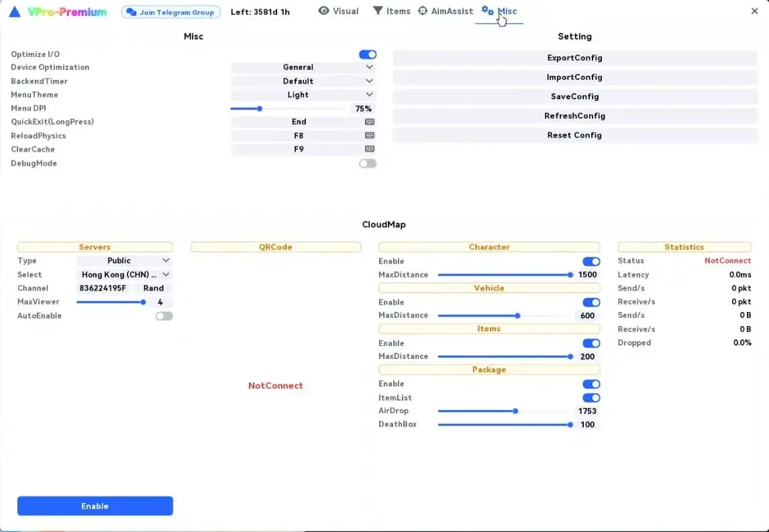Click keyboard icon for QuickExit End key

pos(369,121)
